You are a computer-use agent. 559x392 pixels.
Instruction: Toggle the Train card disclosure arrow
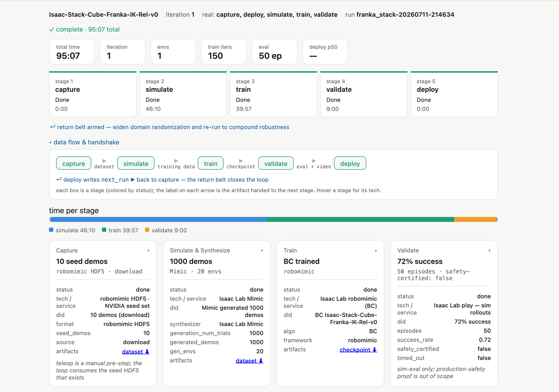[376, 251]
